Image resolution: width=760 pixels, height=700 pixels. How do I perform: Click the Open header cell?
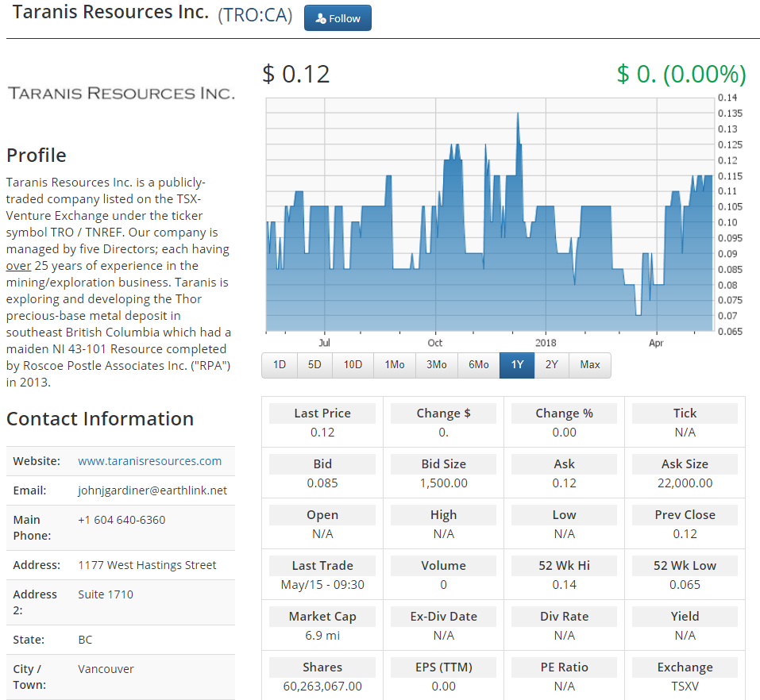point(322,515)
